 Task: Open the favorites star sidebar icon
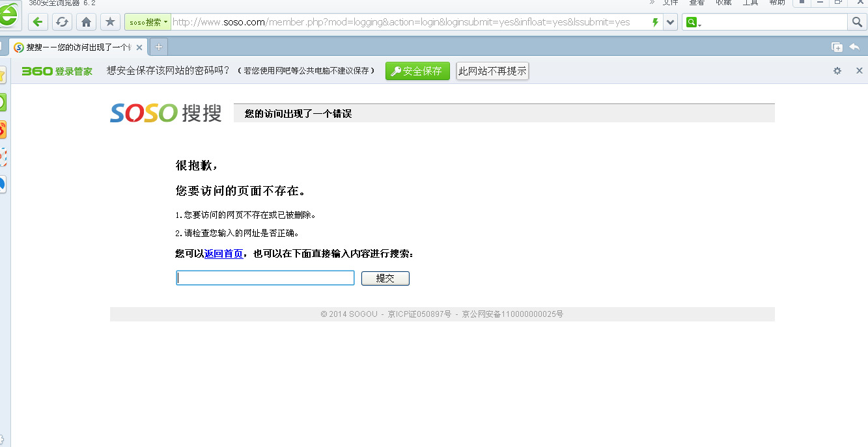3,75
